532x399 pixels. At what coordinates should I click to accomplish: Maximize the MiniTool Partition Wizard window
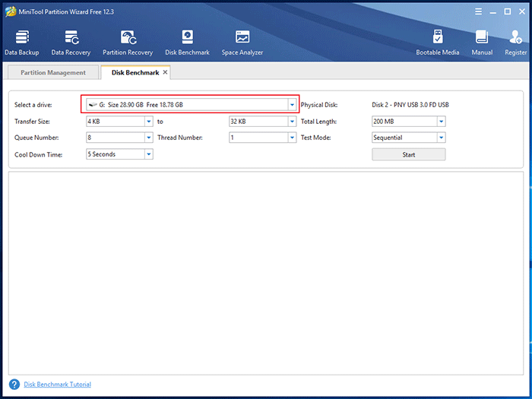point(508,12)
